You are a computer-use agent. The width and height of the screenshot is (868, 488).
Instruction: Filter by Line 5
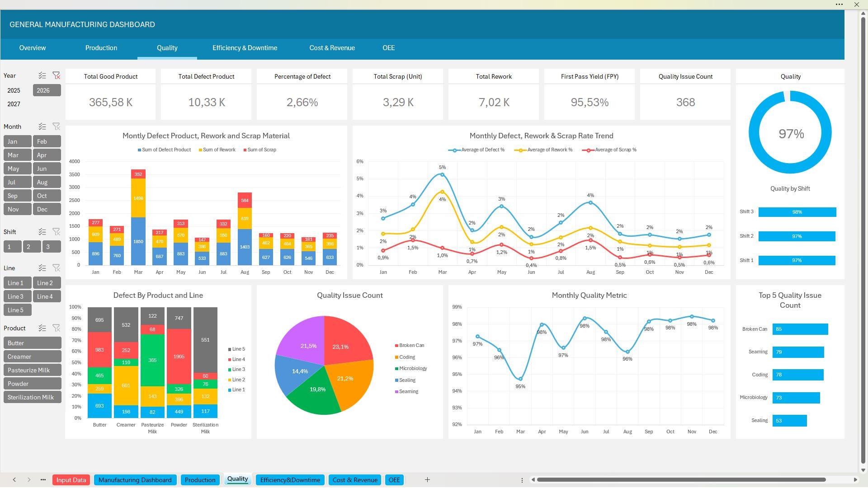point(17,310)
